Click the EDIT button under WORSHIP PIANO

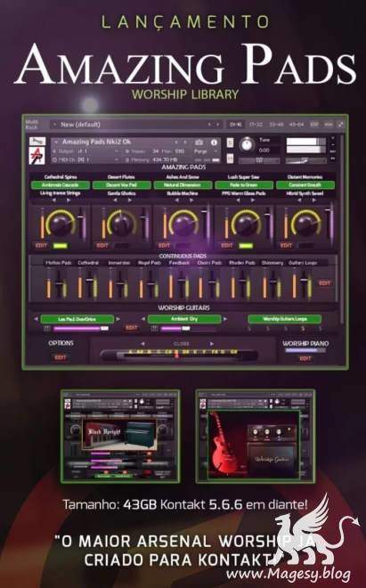coord(305,358)
